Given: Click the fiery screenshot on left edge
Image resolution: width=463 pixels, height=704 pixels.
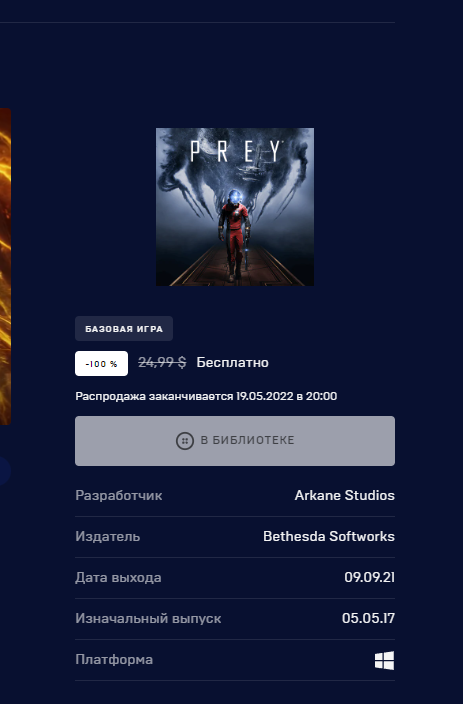Looking at the screenshot, I should pos(5,266).
